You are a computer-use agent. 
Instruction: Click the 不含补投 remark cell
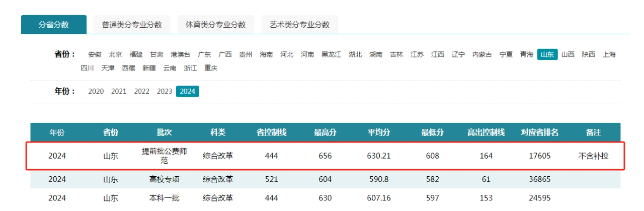tap(594, 156)
